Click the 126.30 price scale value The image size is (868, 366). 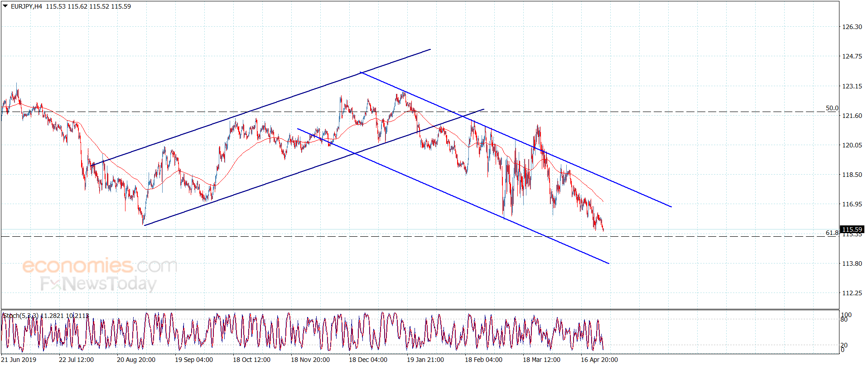(x=852, y=27)
